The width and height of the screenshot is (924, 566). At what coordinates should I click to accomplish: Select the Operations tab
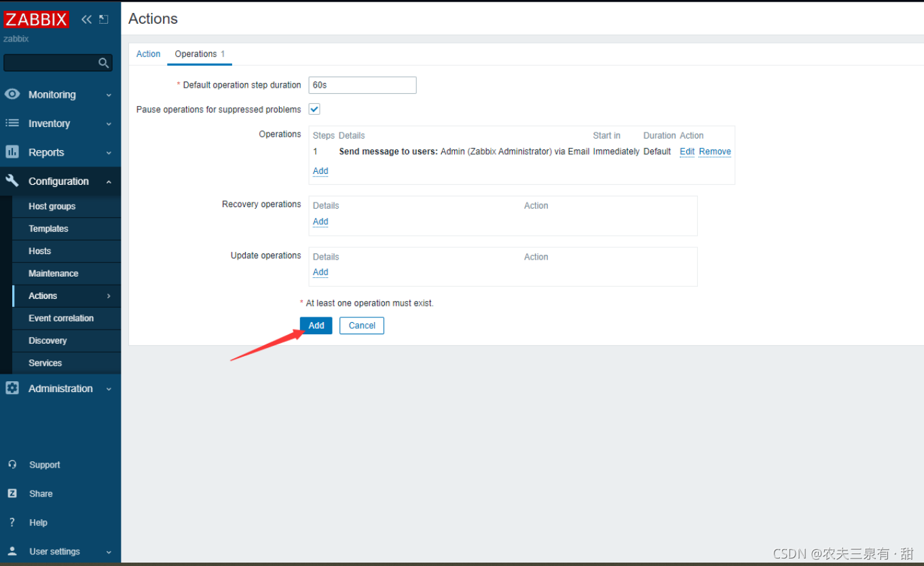point(200,54)
